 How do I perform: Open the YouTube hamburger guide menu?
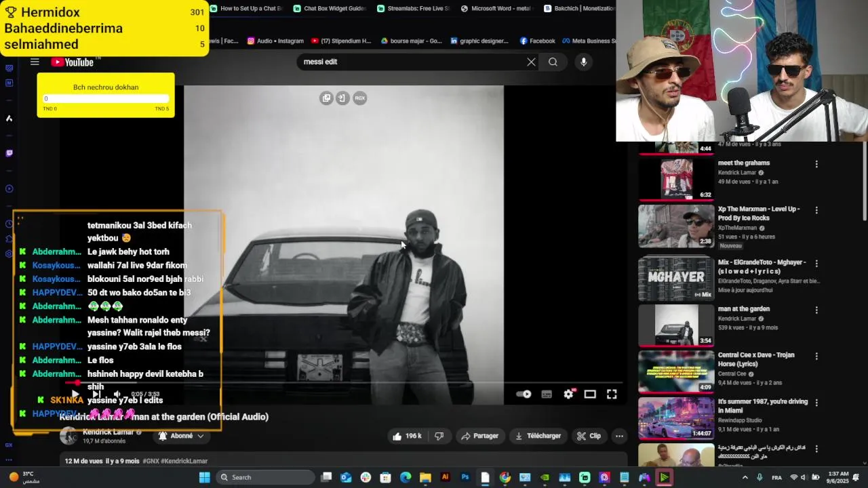coord(35,62)
